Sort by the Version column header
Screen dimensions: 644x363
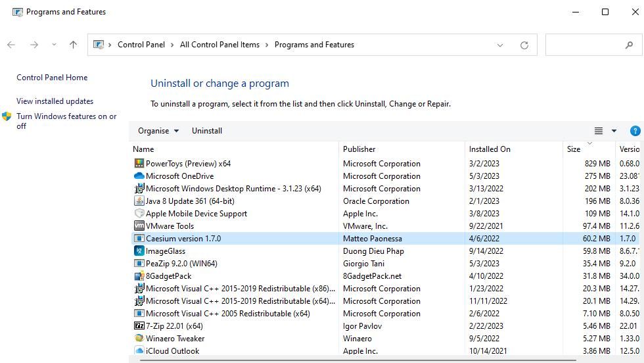630,149
